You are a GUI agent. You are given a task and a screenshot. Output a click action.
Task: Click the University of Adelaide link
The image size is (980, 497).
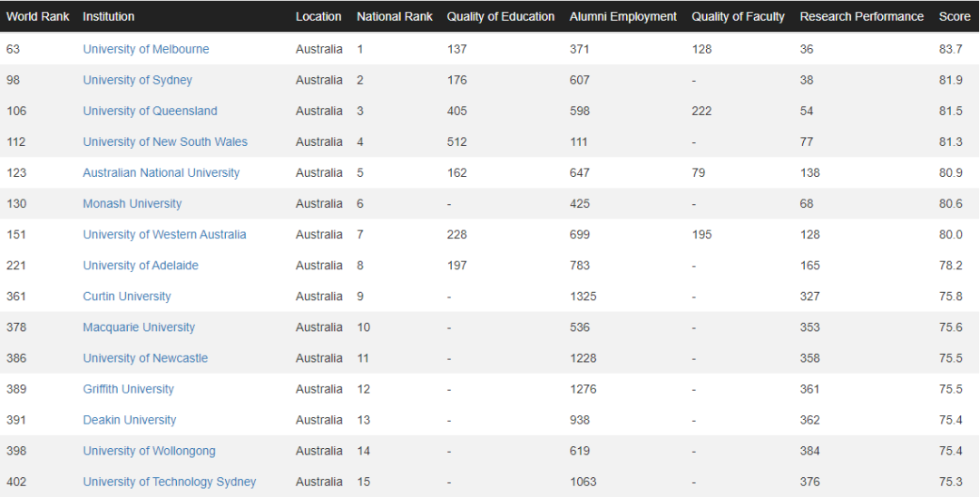(140, 265)
